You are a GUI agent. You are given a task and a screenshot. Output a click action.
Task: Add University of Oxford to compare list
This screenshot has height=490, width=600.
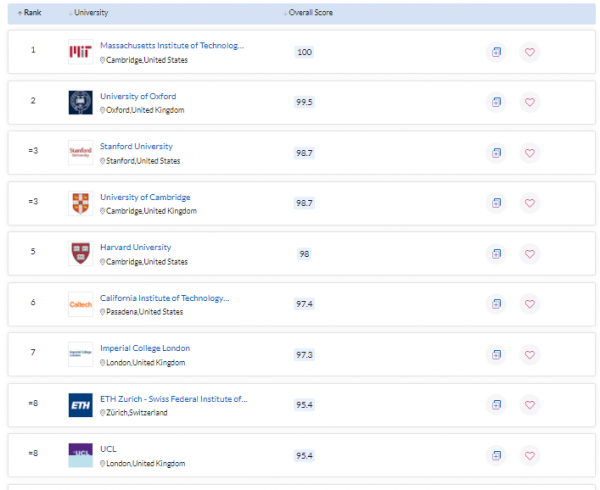coord(497,102)
